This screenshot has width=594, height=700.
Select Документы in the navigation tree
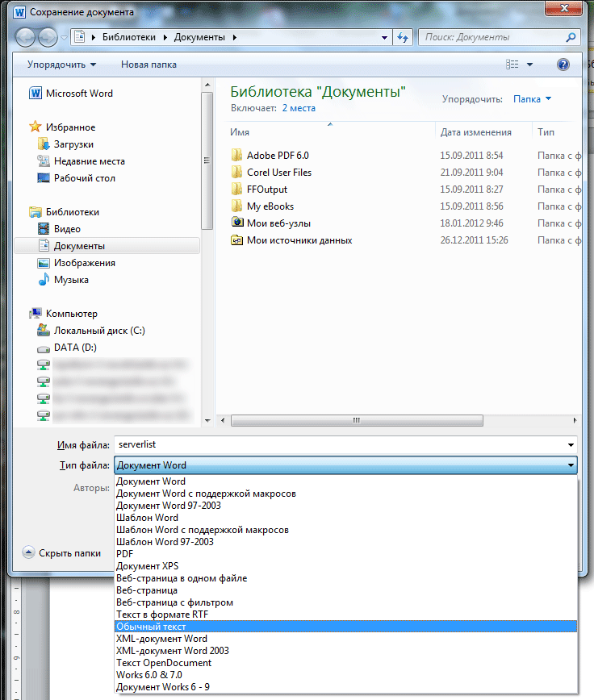[107, 246]
